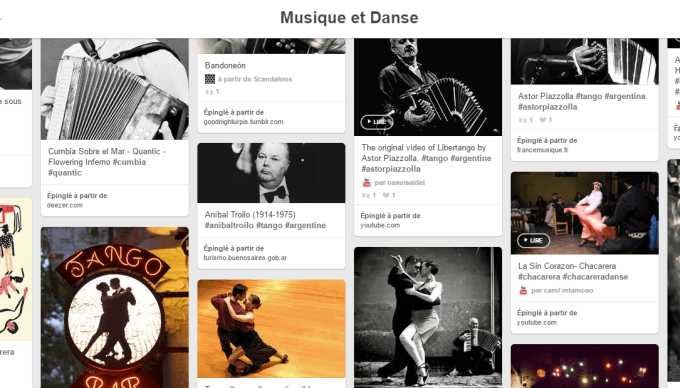Visit turismo.buenosaires.gob.ar source link
Image resolution: width=680 pixels, height=388 pixels.
(245, 258)
